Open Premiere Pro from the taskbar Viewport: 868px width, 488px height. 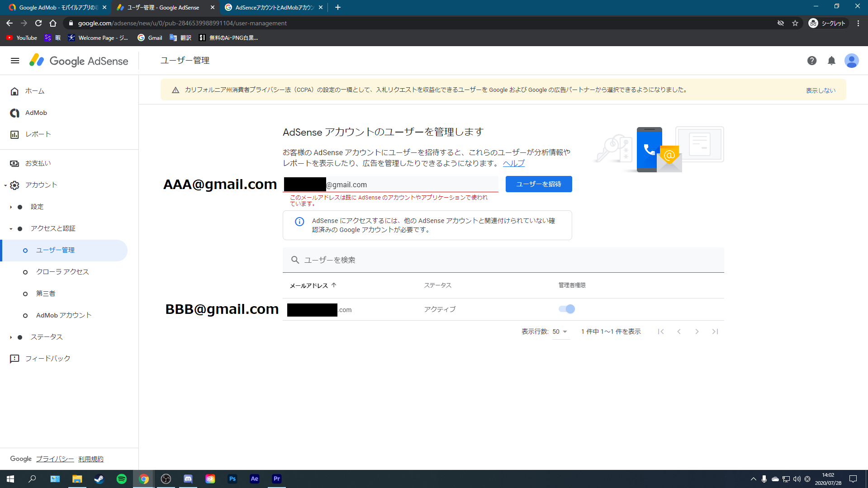pyautogui.click(x=277, y=479)
